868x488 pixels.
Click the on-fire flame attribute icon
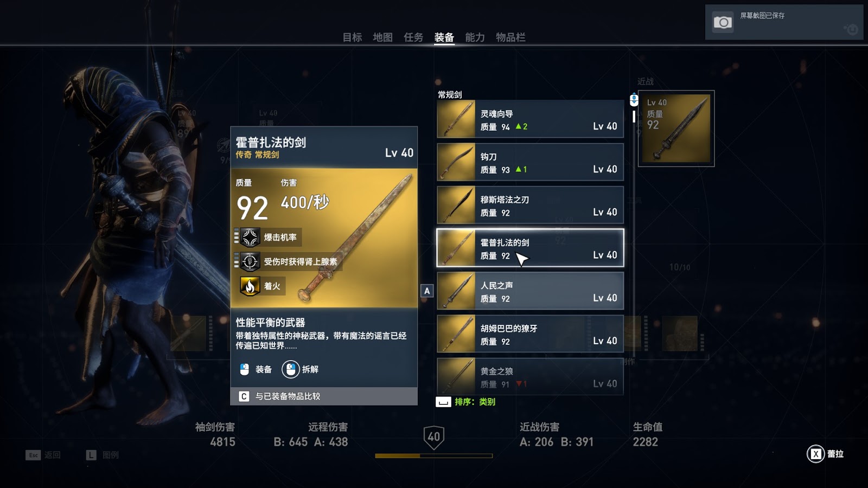[250, 286]
